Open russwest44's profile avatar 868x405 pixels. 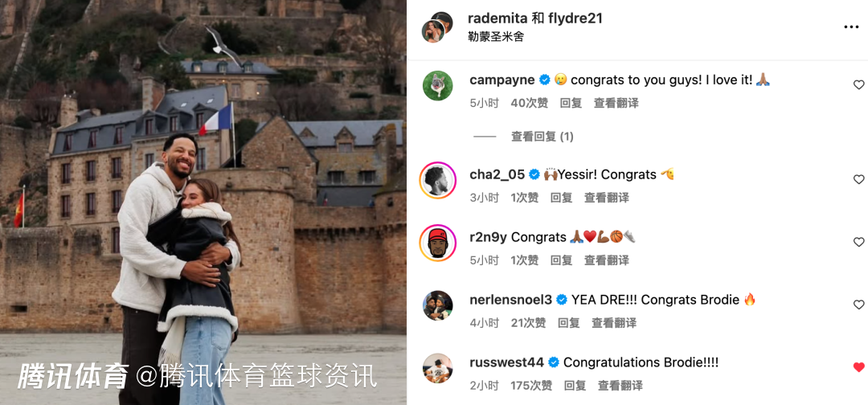click(x=437, y=368)
